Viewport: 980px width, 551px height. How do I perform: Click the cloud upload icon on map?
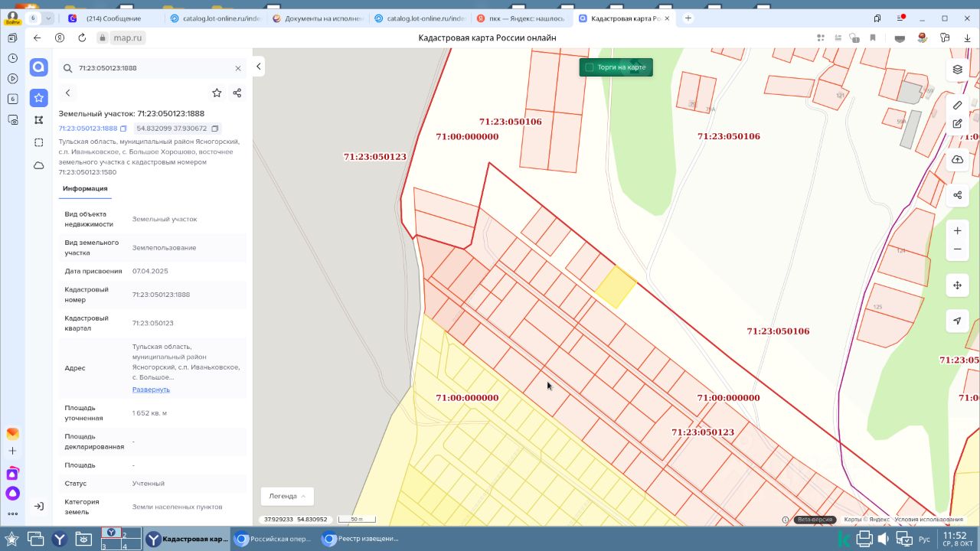(957, 160)
